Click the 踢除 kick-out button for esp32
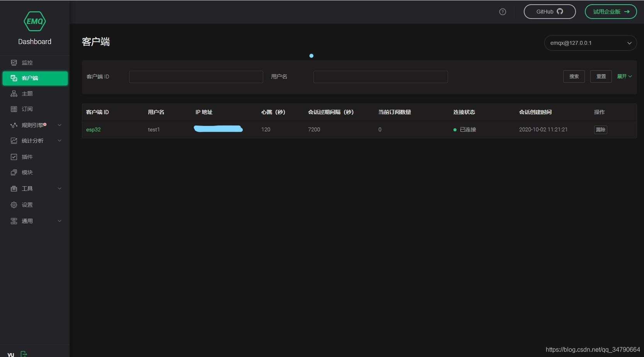 [601, 130]
